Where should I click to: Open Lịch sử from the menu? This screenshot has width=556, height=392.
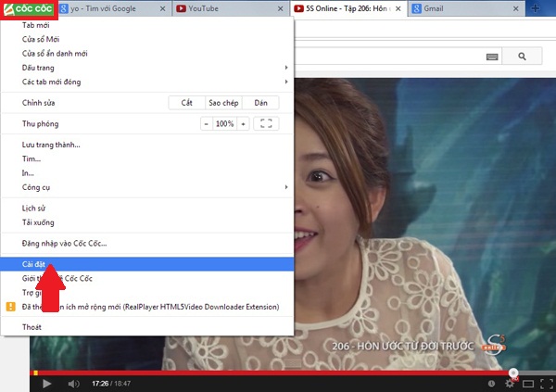pos(35,209)
